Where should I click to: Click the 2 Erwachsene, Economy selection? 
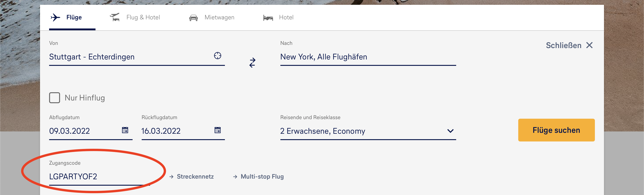pos(322,131)
